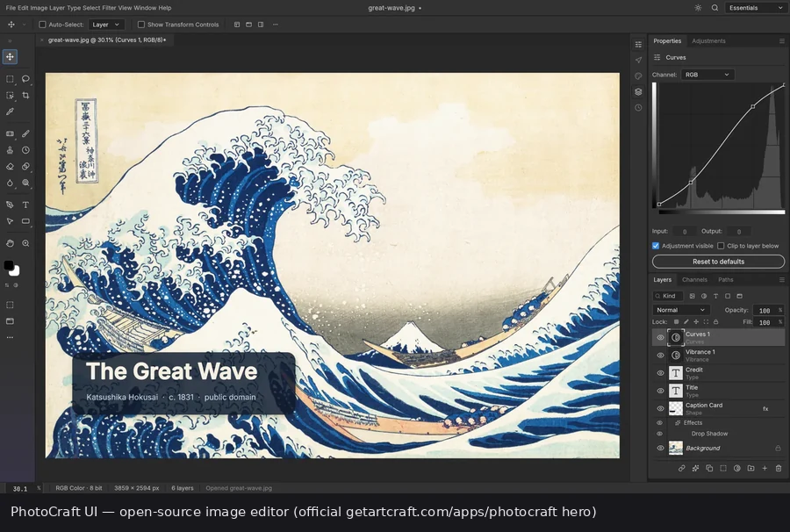Select the Brush tool
Image resolution: width=790 pixels, height=532 pixels.
click(x=25, y=133)
